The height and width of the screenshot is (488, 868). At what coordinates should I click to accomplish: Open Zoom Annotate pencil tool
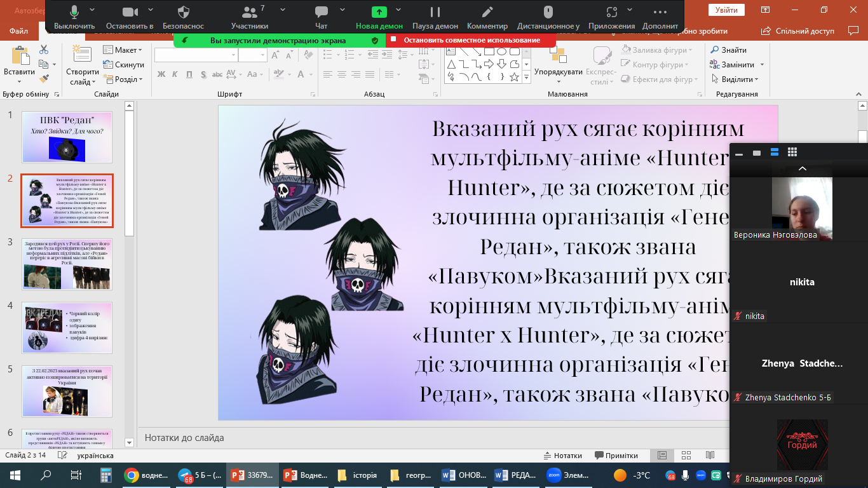point(487,16)
